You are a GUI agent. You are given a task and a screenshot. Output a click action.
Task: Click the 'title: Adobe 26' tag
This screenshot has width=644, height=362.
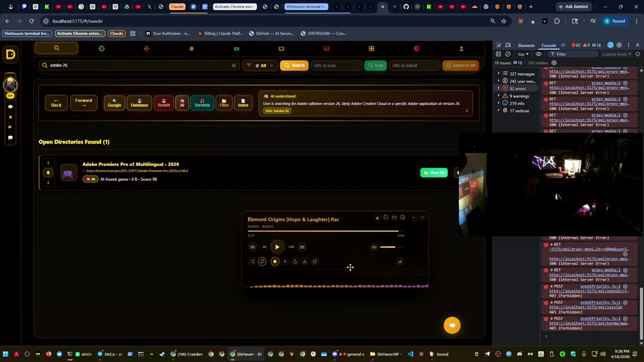tap(277, 111)
